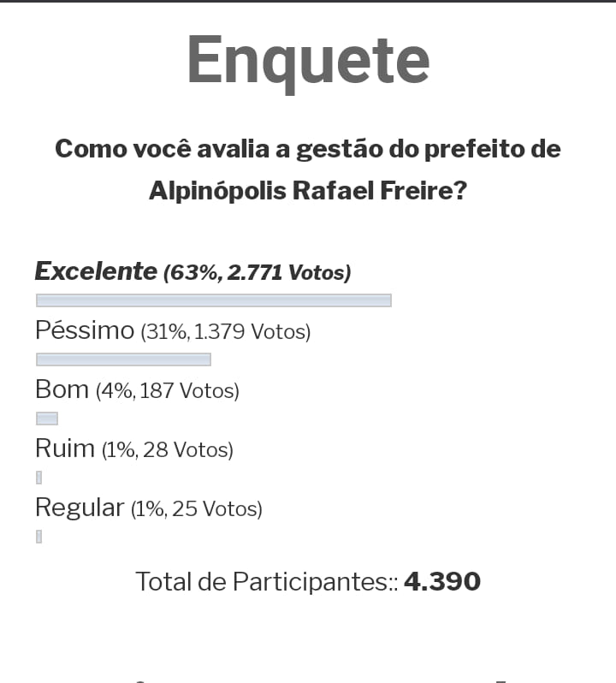Select the Ruim option label
The width and height of the screenshot is (616, 683).
(65, 448)
